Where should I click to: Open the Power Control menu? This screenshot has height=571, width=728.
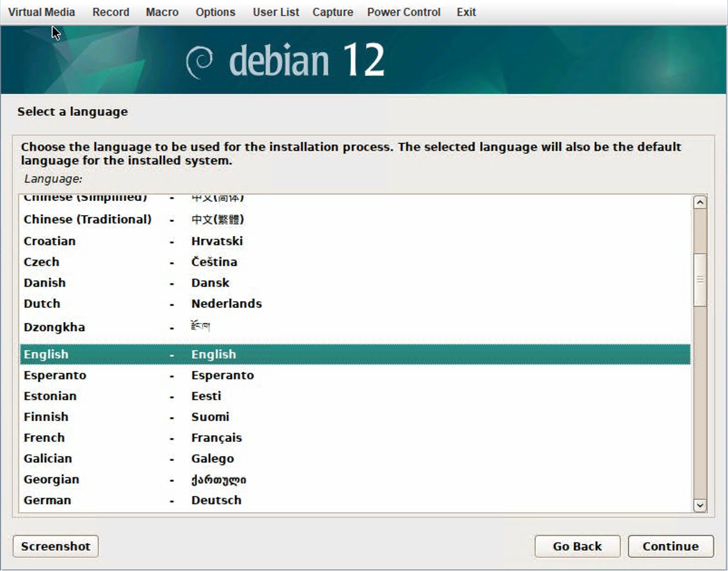click(403, 12)
